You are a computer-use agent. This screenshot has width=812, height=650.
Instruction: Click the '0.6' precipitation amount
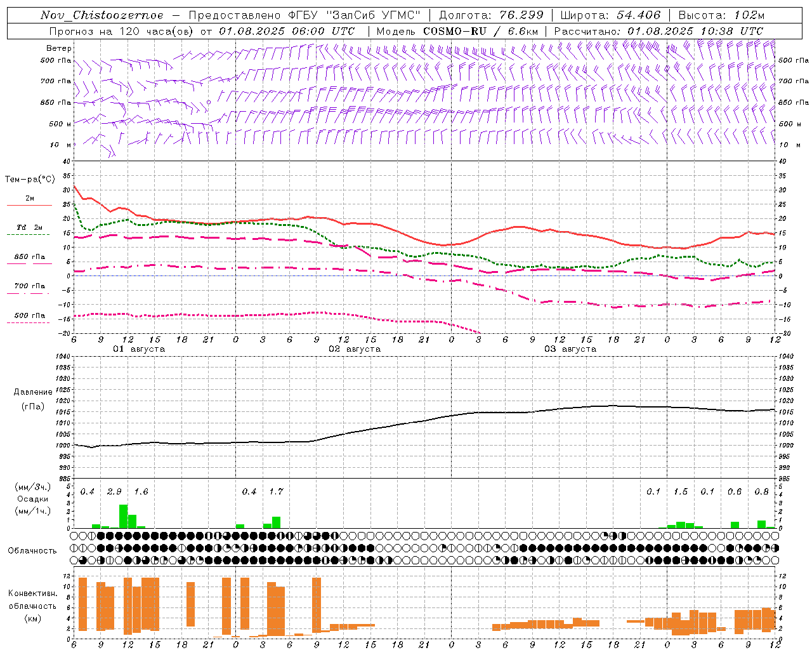pyautogui.click(x=735, y=491)
